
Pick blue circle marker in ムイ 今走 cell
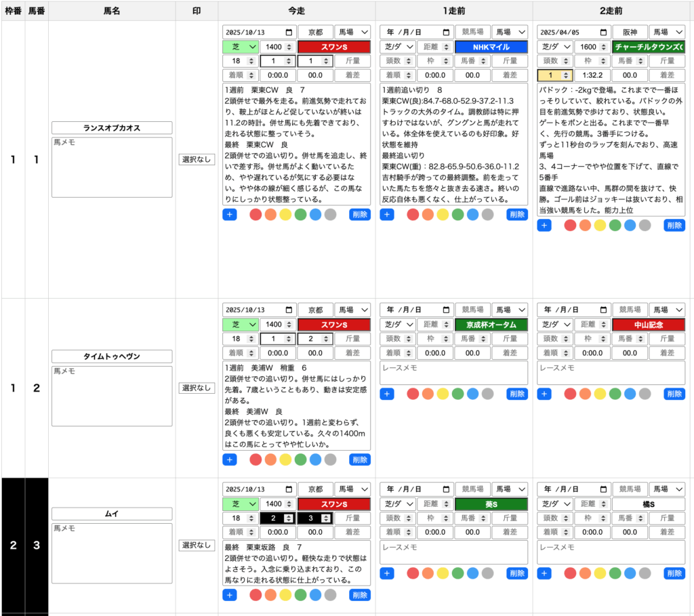315,595
